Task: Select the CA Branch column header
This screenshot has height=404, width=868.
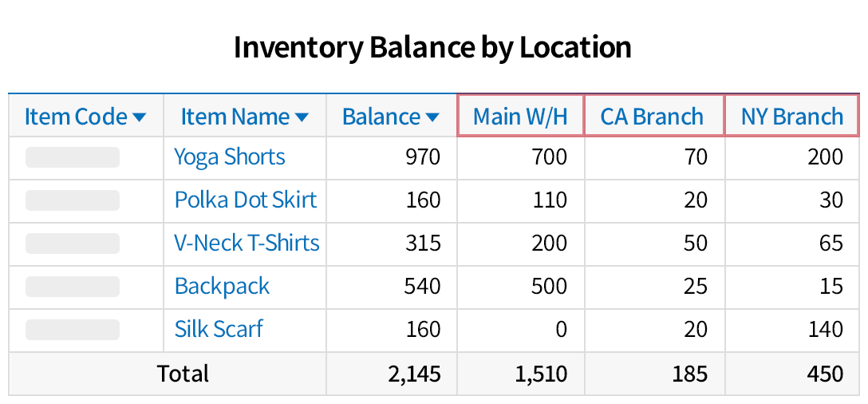Action: (652, 117)
